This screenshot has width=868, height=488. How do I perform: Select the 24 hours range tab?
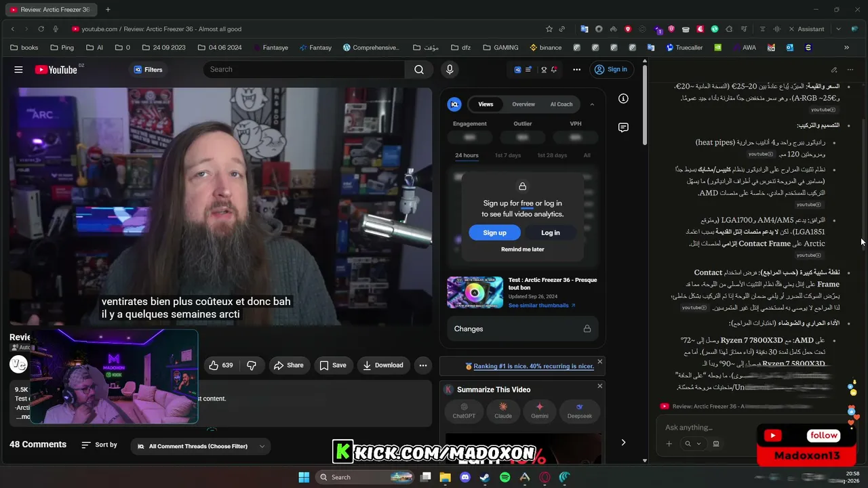tap(467, 155)
